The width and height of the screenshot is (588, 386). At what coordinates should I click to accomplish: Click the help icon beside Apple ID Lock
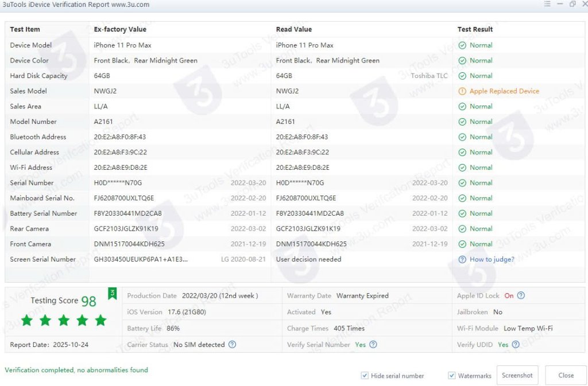(521, 296)
